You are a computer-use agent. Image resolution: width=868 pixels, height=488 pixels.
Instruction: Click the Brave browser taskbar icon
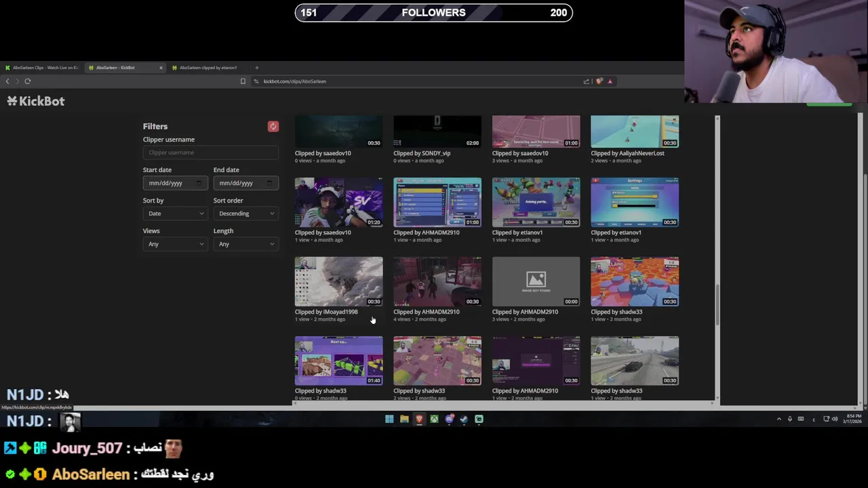click(419, 419)
